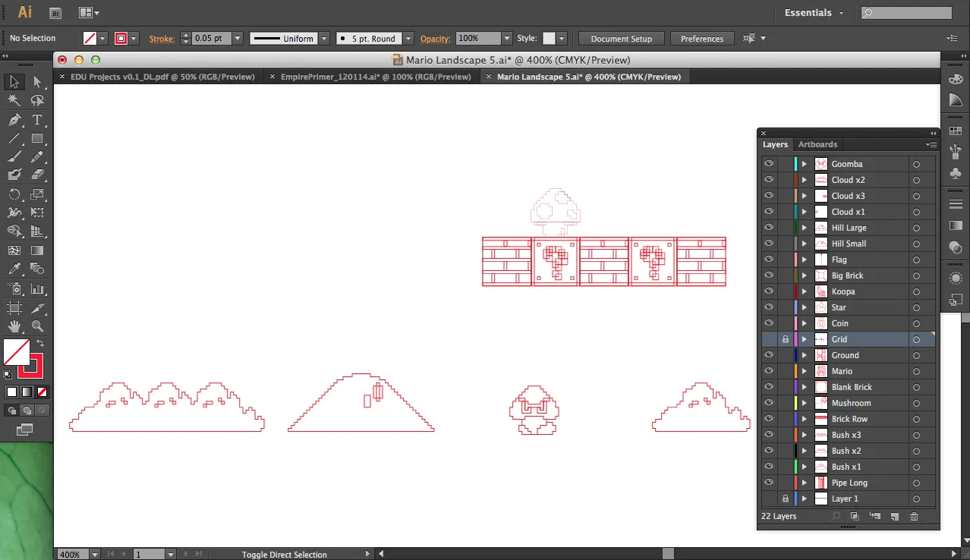The width and height of the screenshot is (970, 560).
Task: Pick the Eyedropper tool
Action: click(14, 269)
